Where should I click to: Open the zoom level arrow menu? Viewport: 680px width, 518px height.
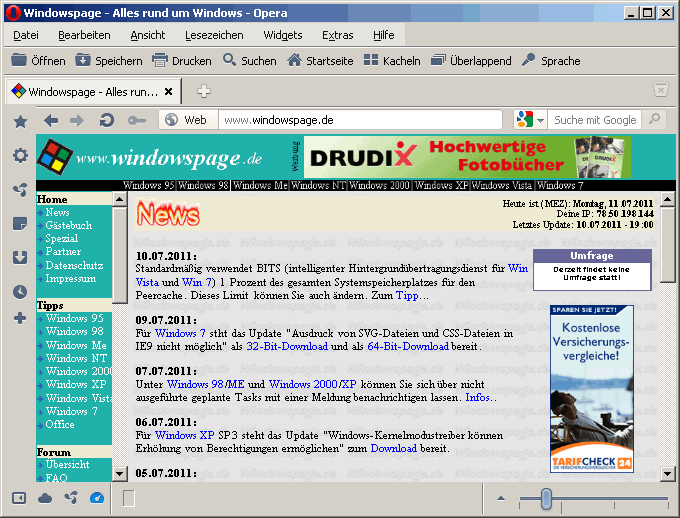(502, 497)
